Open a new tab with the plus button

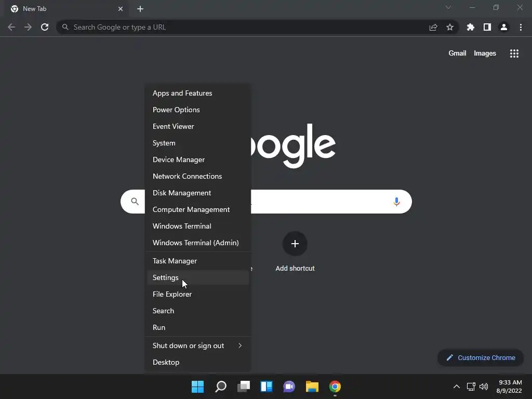tap(140, 9)
